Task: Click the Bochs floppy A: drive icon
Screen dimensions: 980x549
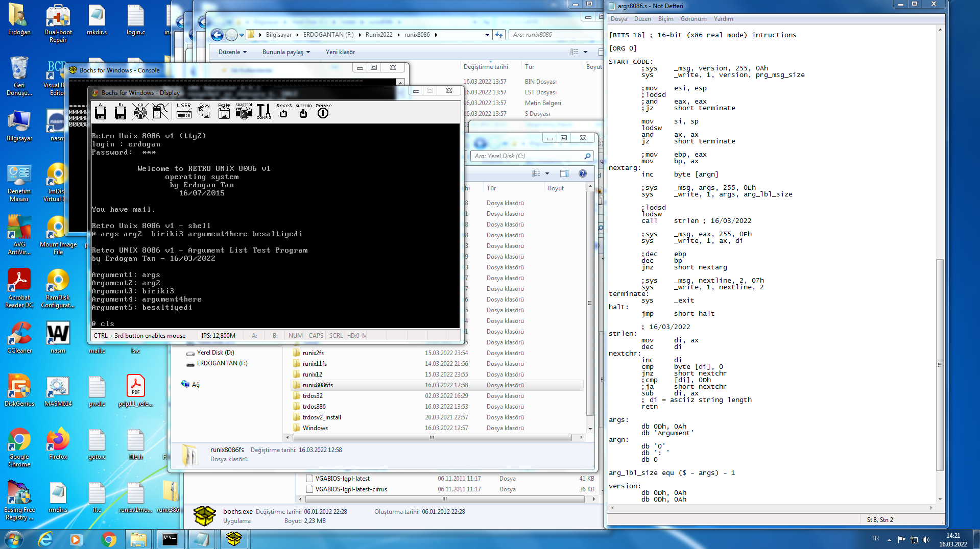Action: pyautogui.click(x=101, y=111)
